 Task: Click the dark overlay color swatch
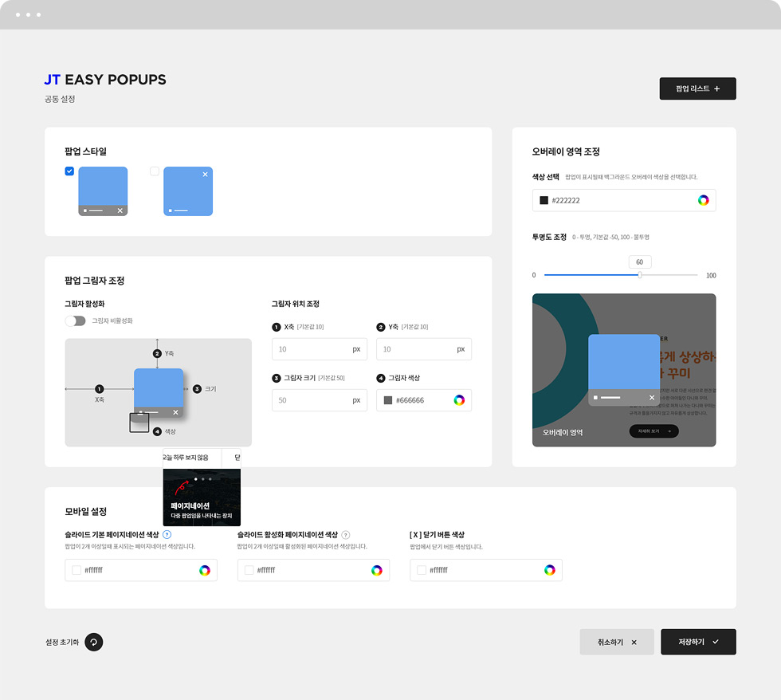[x=544, y=200]
